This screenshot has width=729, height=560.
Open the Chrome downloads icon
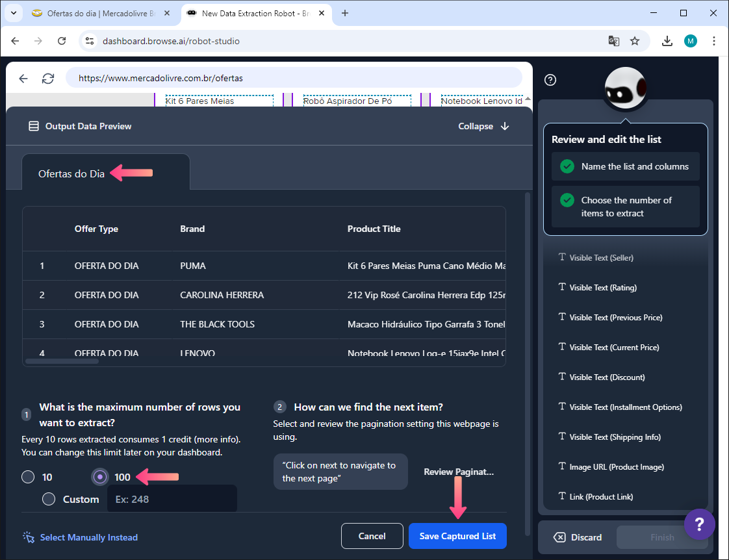point(667,41)
